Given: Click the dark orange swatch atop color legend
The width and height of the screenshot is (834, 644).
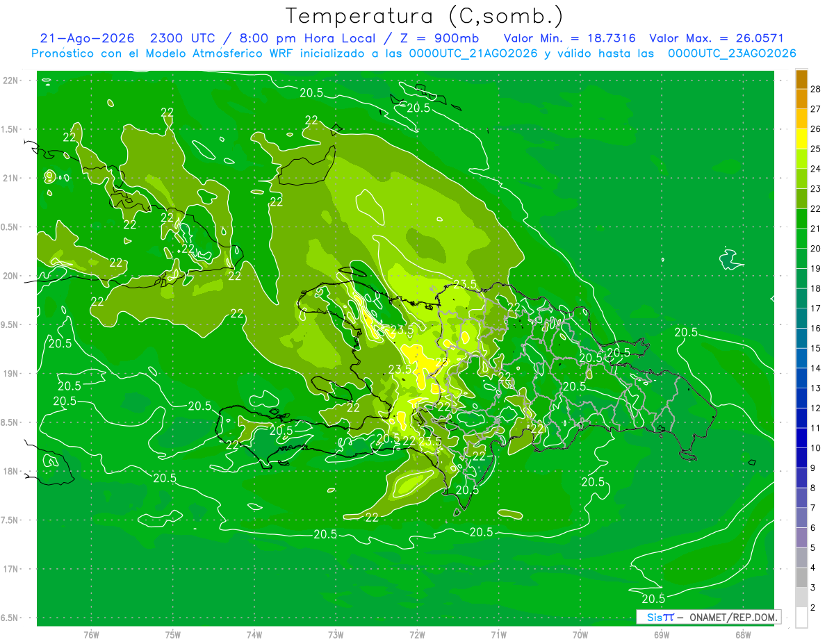Looking at the screenshot, I should point(801,79).
